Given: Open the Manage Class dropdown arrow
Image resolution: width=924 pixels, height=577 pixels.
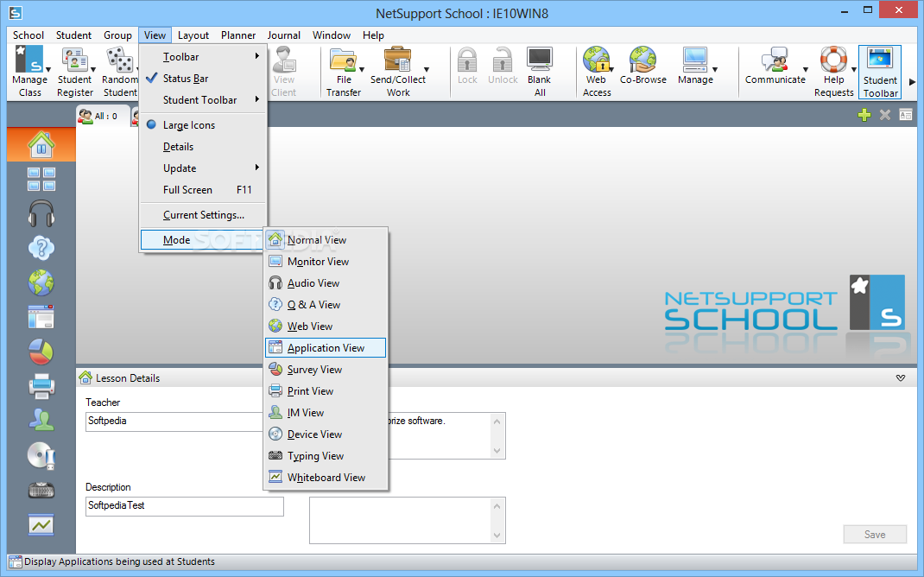Looking at the screenshot, I should (48, 70).
